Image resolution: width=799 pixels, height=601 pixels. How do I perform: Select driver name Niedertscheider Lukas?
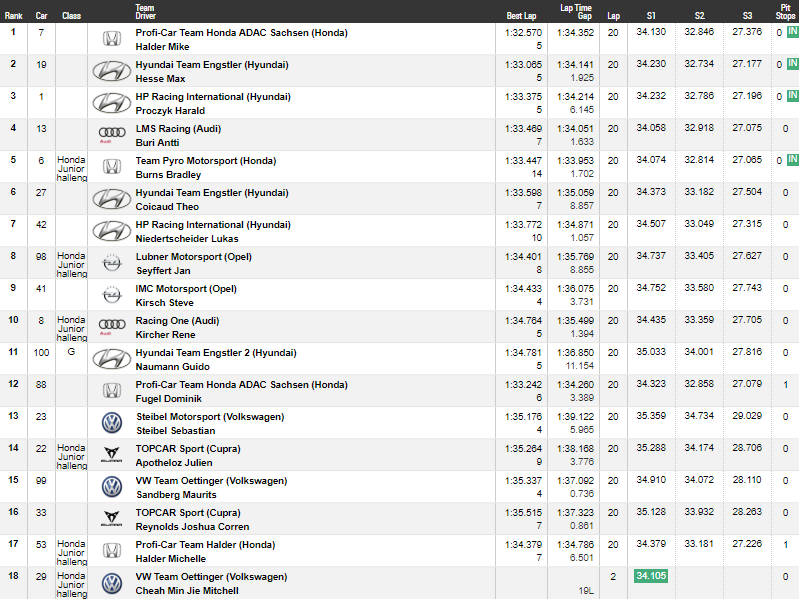point(187,239)
